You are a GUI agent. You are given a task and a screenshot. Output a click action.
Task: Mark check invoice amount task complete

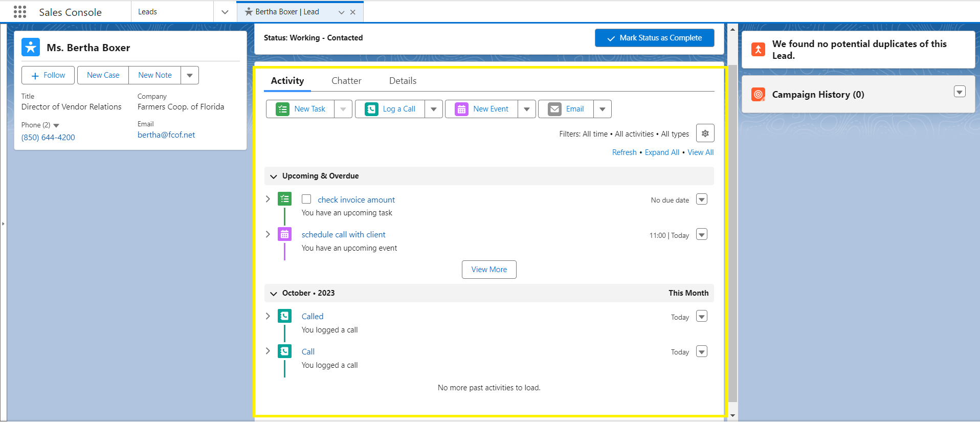(306, 199)
